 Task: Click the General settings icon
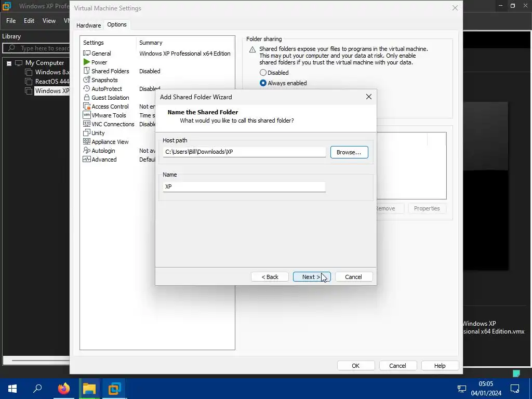tap(87, 54)
